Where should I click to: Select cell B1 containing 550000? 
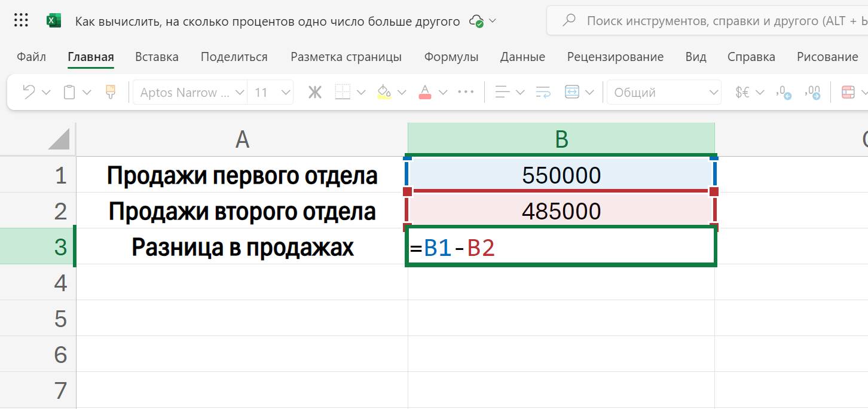pos(561,175)
